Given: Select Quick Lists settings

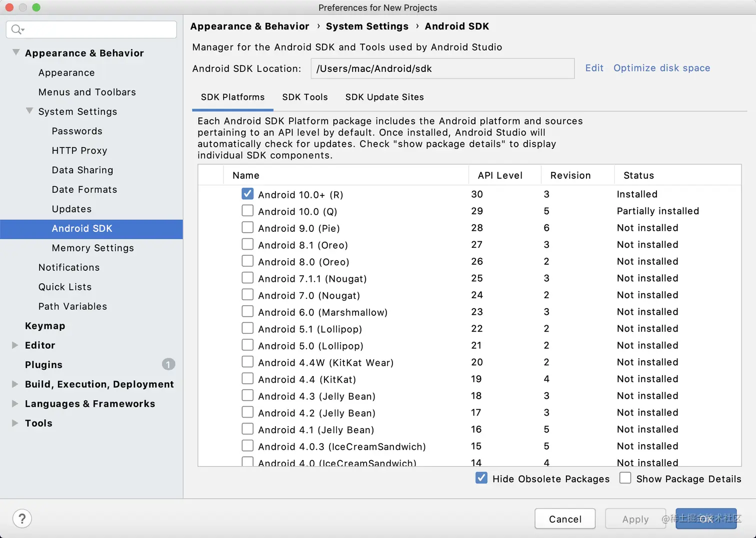Looking at the screenshot, I should click(65, 287).
